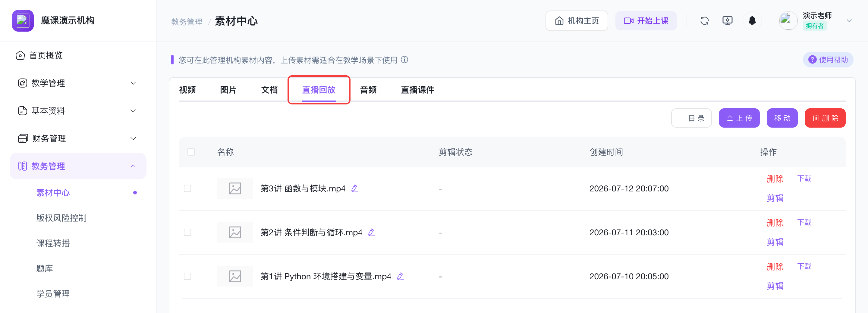Click the screen monitor icon in header
868x313 pixels.
(x=727, y=21)
